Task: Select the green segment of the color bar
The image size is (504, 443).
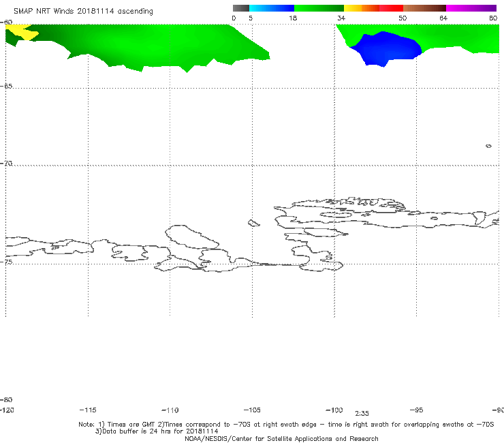Action: tap(319, 8)
